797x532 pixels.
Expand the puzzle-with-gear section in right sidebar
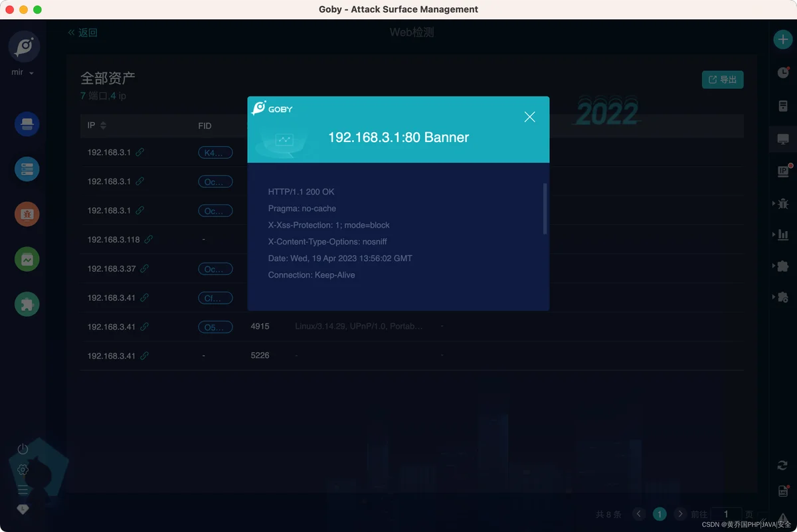(782, 297)
